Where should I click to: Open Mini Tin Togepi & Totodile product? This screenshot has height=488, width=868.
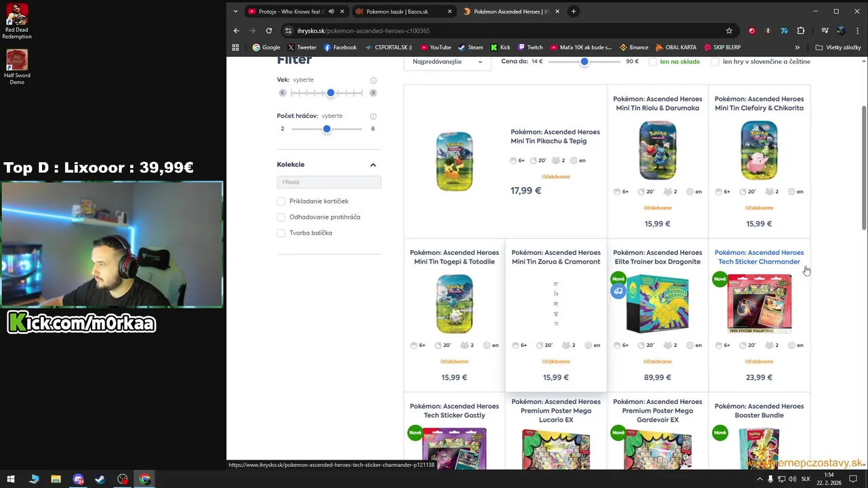[x=454, y=257]
